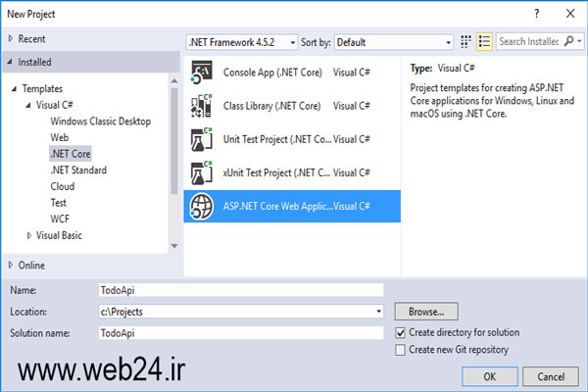Select xUnit Test Project (.NET C... row text
The height and width of the screenshot is (392, 588).
pos(276,172)
